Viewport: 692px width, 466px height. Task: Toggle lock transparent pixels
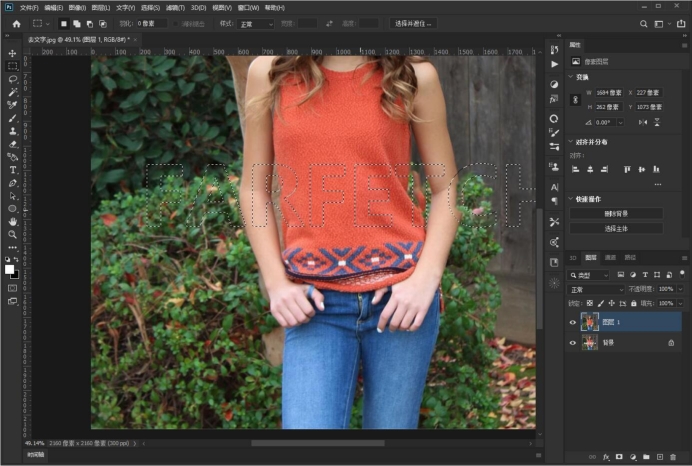(x=590, y=303)
